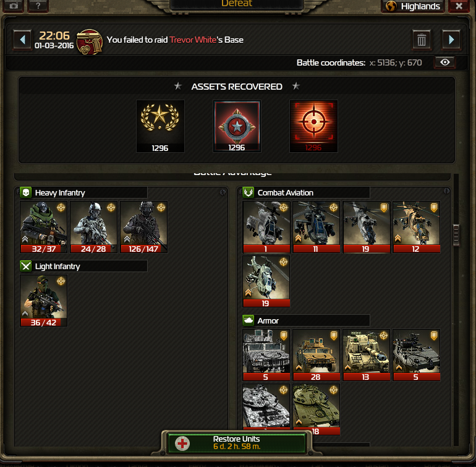476x467 pixels.
Task: Go to the next battle report
Action: 451,40
